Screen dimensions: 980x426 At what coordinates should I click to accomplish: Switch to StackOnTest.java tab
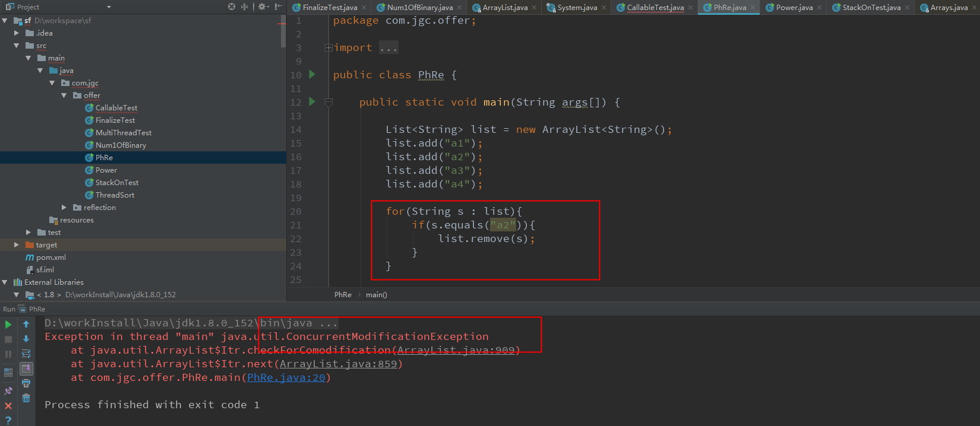coord(871,7)
